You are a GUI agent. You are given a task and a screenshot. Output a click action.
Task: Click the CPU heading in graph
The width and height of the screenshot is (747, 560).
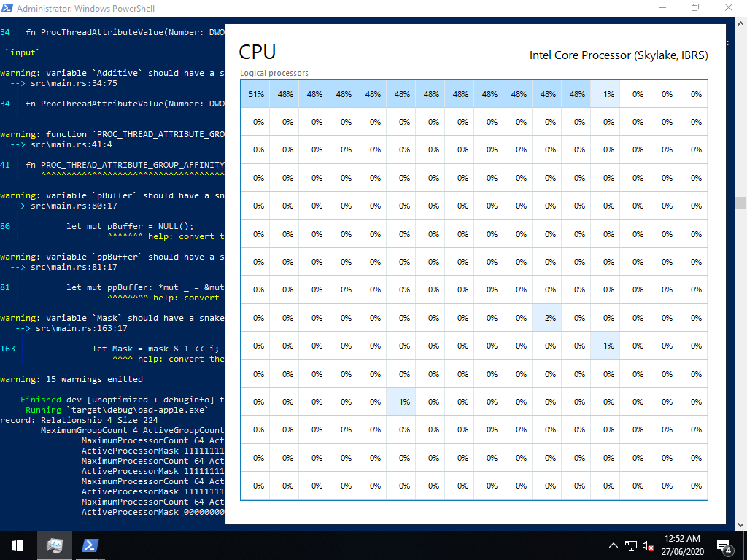pos(258,52)
